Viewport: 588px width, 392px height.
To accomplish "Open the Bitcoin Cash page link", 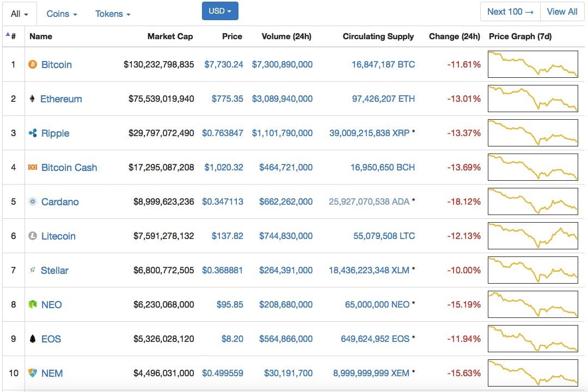I will tap(69, 167).
